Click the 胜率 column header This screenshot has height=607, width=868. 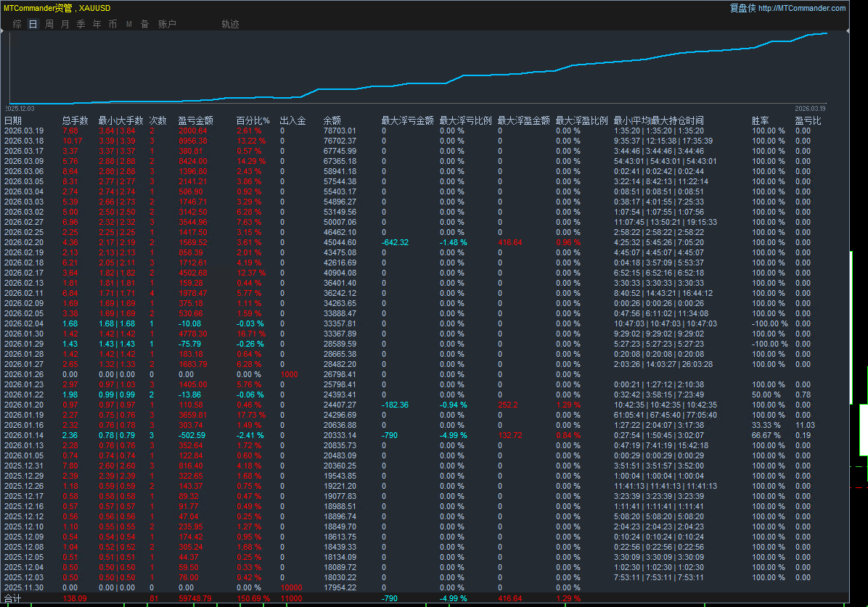[x=760, y=120]
